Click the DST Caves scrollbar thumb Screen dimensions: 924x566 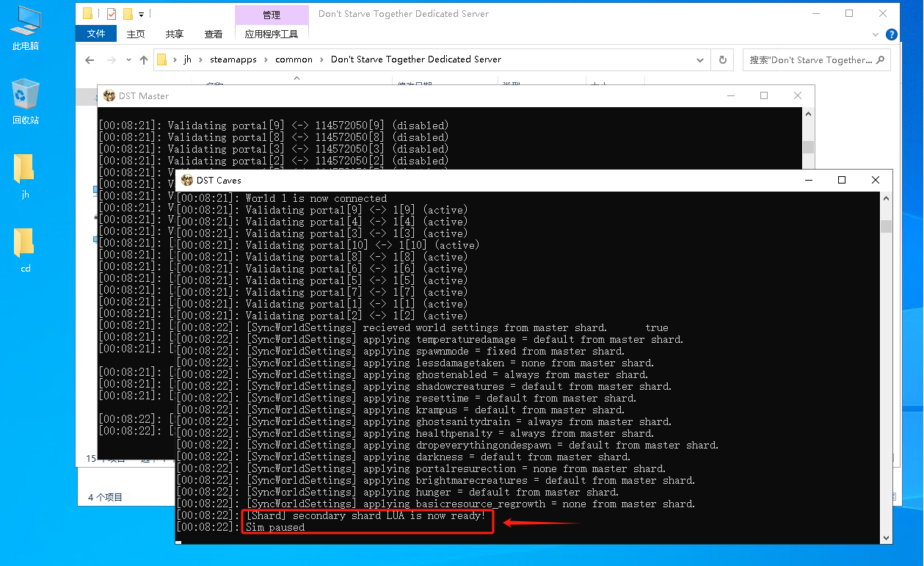tap(886, 226)
